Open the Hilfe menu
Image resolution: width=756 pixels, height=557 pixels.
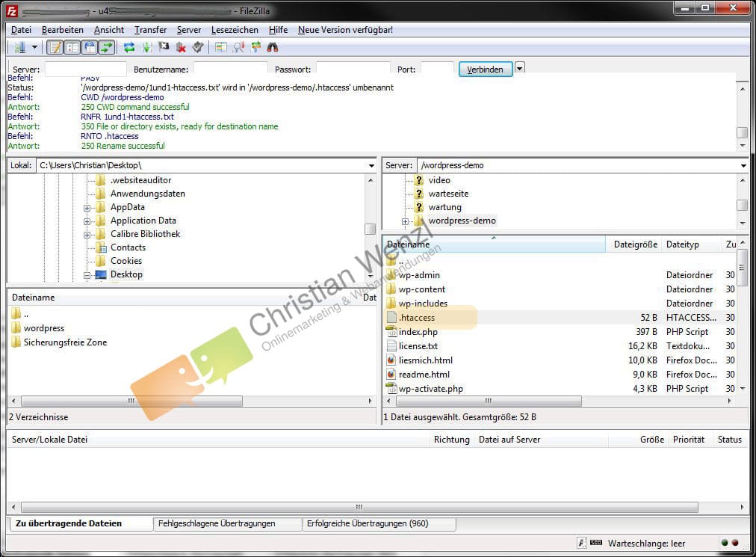coord(278,30)
